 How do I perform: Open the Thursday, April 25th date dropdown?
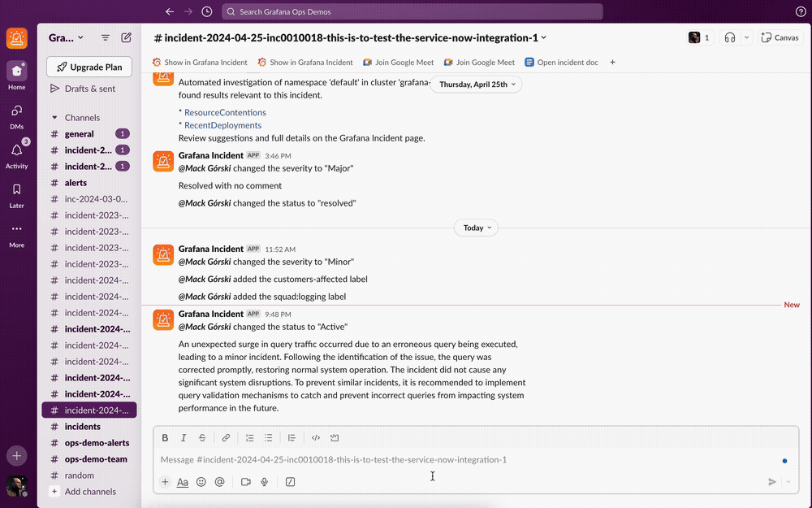point(476,84)
